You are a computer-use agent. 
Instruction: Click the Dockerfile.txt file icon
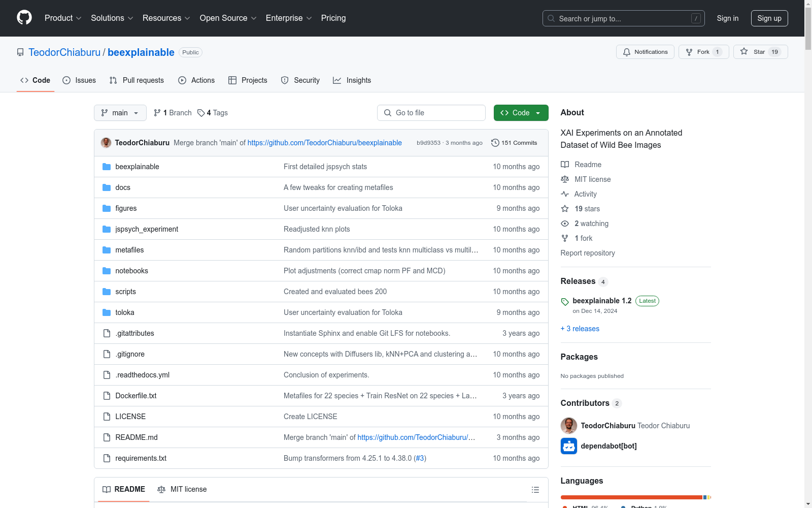107,396
